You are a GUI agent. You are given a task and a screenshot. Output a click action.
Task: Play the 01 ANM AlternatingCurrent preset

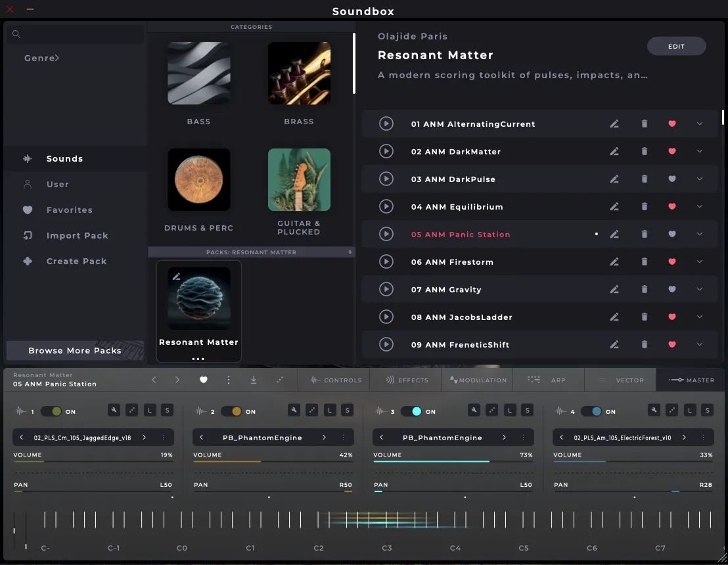[386, 124]
